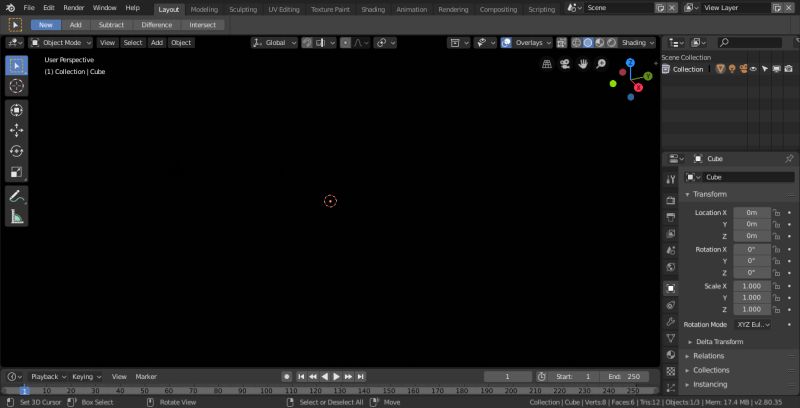Select the Select Box tool
The image size is (800, 408).
point(16,66)
